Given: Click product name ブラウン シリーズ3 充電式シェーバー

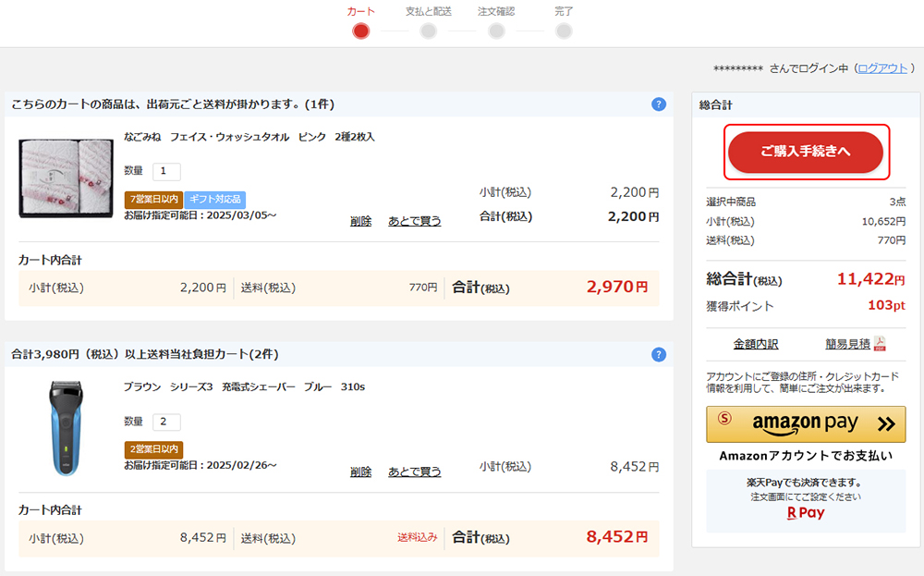Looking at the screenshot, I should [245, 386].
